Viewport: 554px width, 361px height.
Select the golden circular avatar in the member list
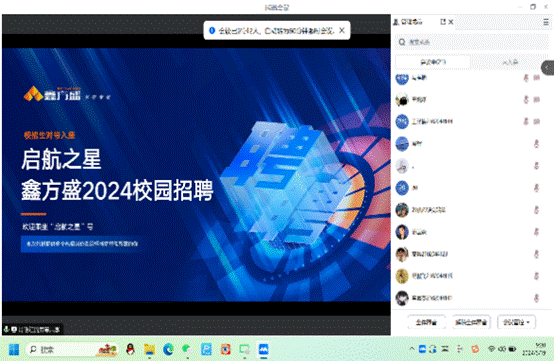tap(402, 276)
